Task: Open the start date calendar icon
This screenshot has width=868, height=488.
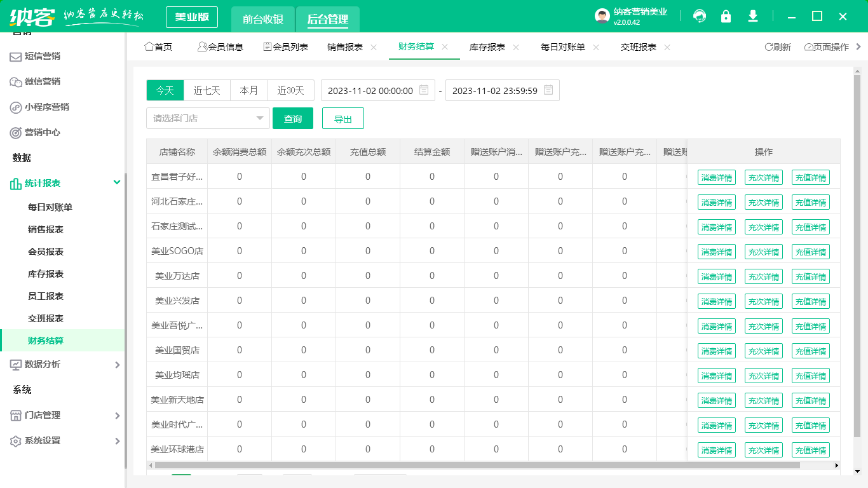Action: click(x=424, y=90)
